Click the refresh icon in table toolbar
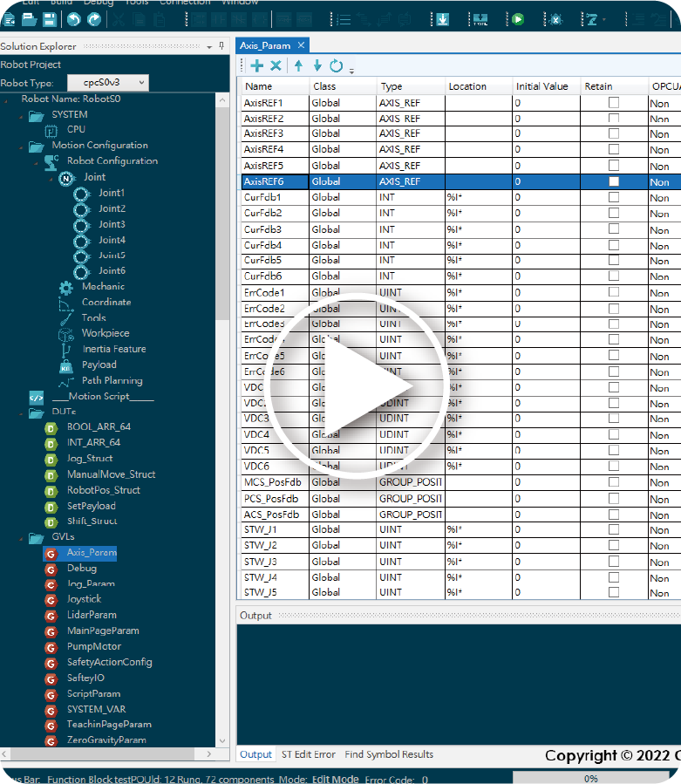 336,65
